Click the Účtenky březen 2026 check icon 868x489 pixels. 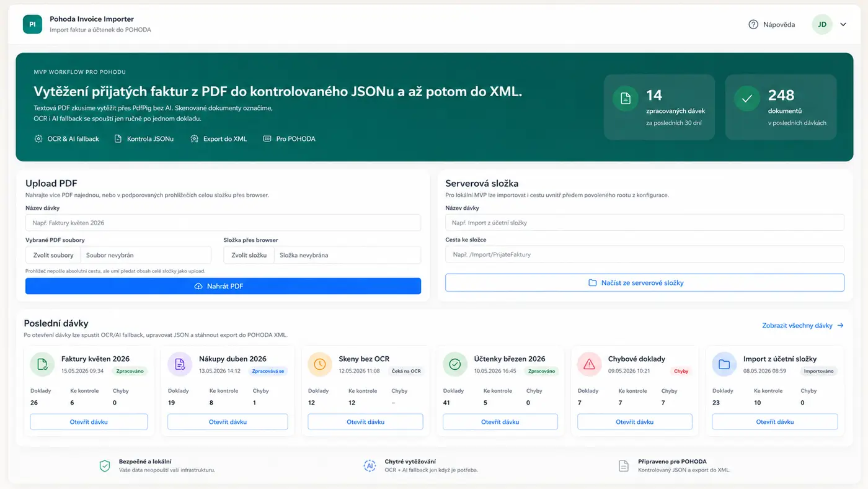[x=454, y=364]
